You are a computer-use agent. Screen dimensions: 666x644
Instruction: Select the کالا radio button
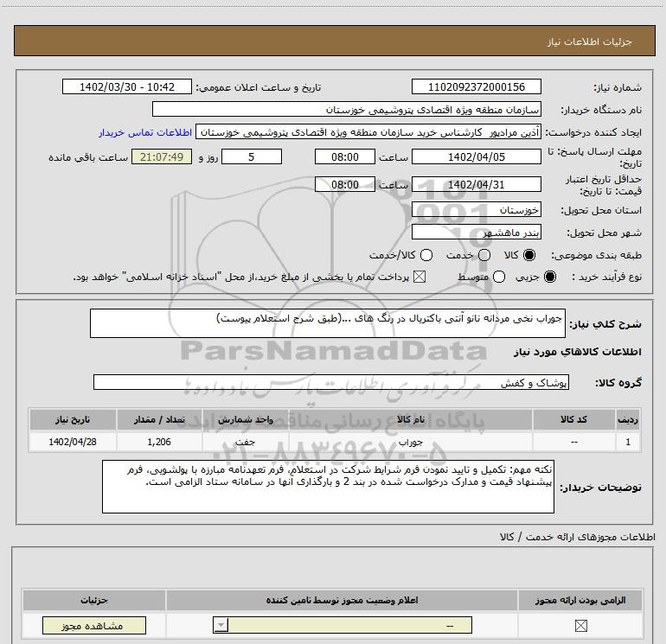coord(529,255)
